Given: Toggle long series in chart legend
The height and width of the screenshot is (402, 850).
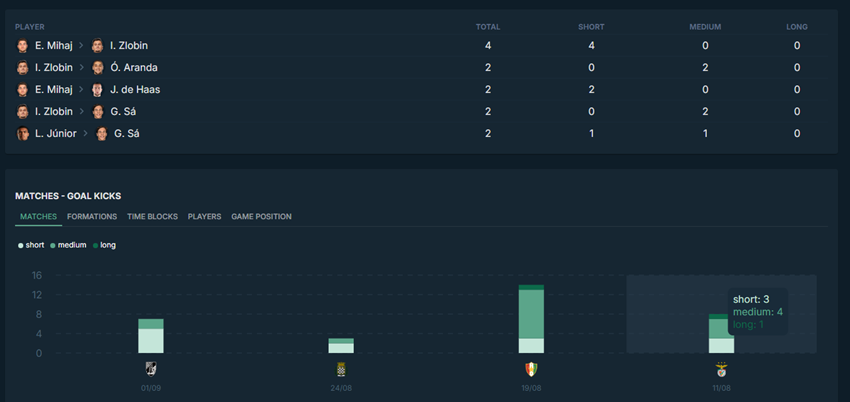Looking at the screenshot, I should (x=104, y=245).
